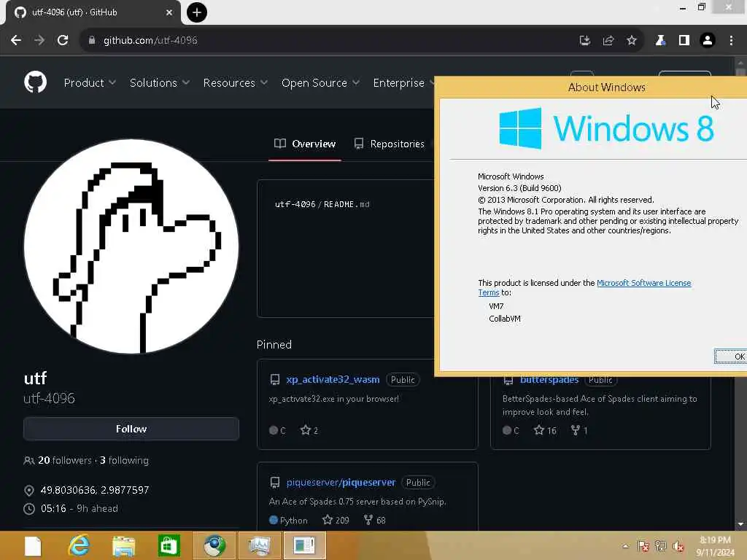Viewport: 747px width, 560px height.
Task: Toggle the browser side panel icon
Action: coord(684,41)
